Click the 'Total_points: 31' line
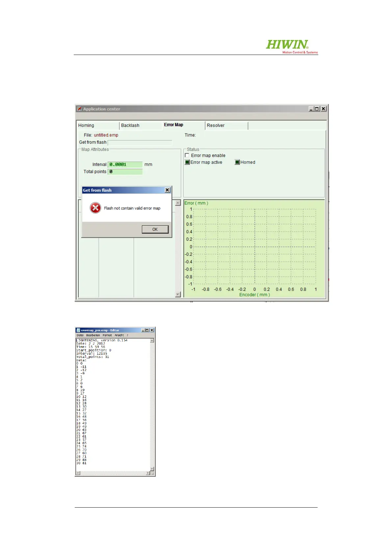This screenshot has width=392, height=554. [x=93, y=357]
